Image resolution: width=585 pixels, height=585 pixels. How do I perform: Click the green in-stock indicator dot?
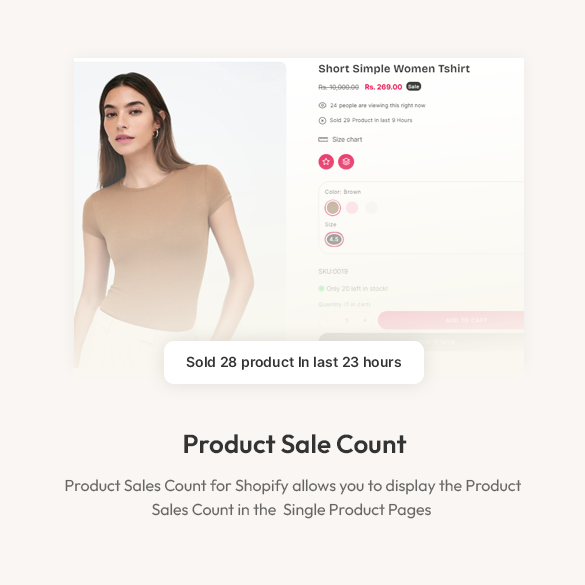click(x=321, y=288)
